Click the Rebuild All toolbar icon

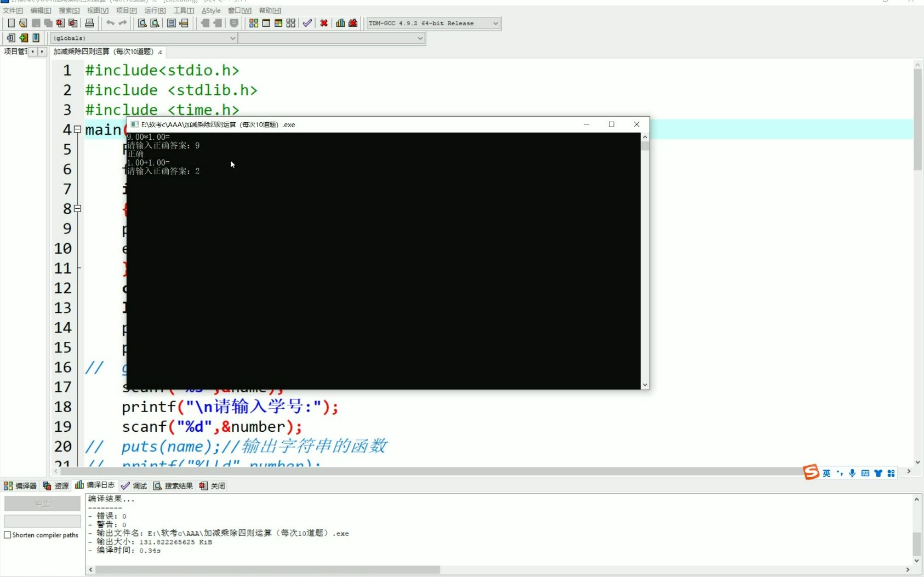(x=291, y=23)
